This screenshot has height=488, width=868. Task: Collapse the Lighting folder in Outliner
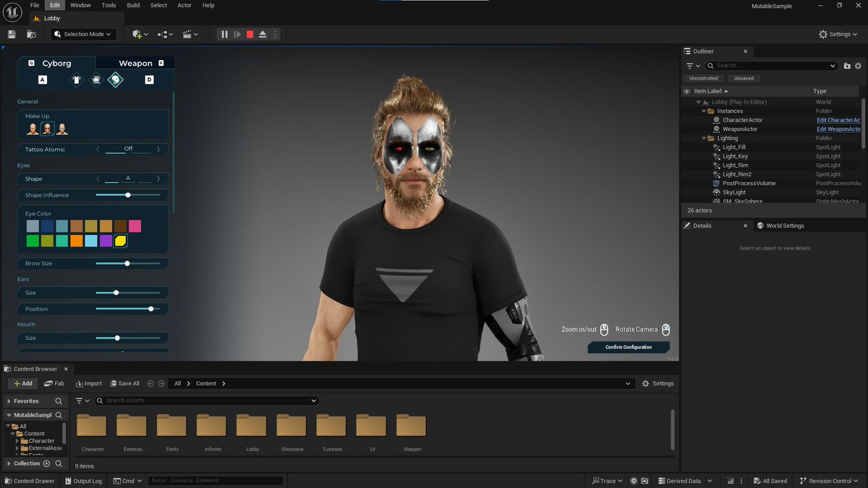pos(703,138)
